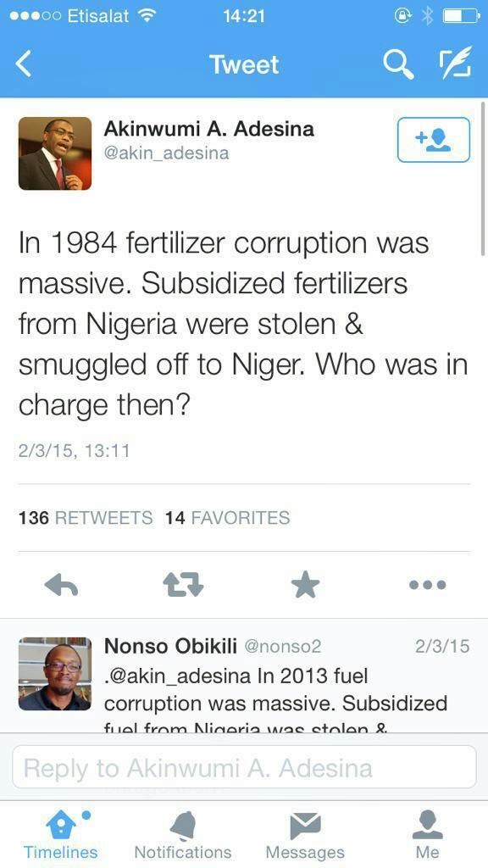Open Akinwumi A. Adesina profile photo
The width and height of the screenshot is (488, 868).
[55, 153]
